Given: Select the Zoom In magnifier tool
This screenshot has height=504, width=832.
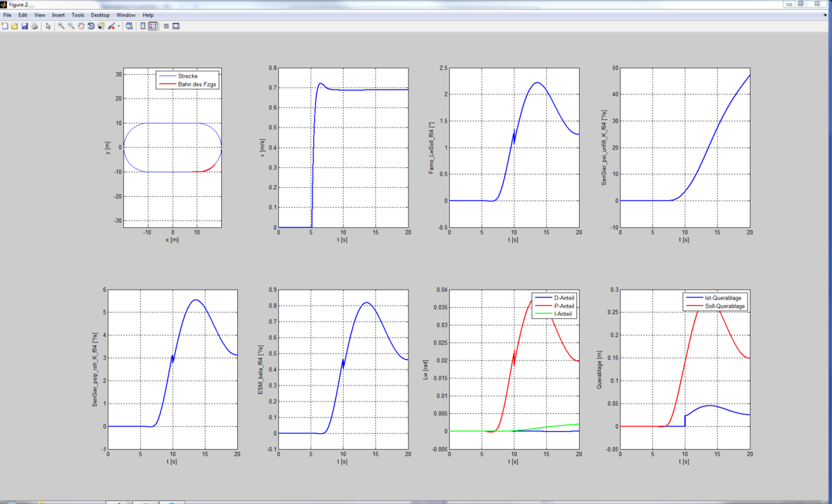Looking at the screenshot, I should (61, 26).
